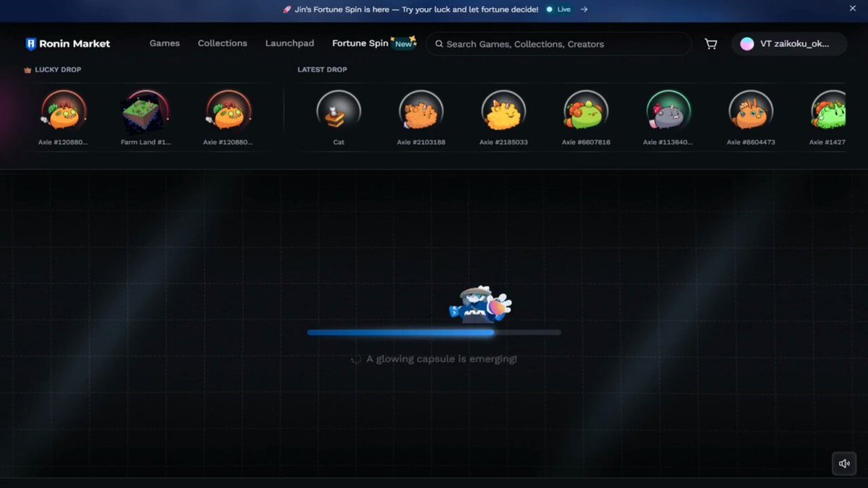This screenshot has height=488, width=868.
Task: Open the Cat latest drop thumbnail
Action: tap(339, 111)
